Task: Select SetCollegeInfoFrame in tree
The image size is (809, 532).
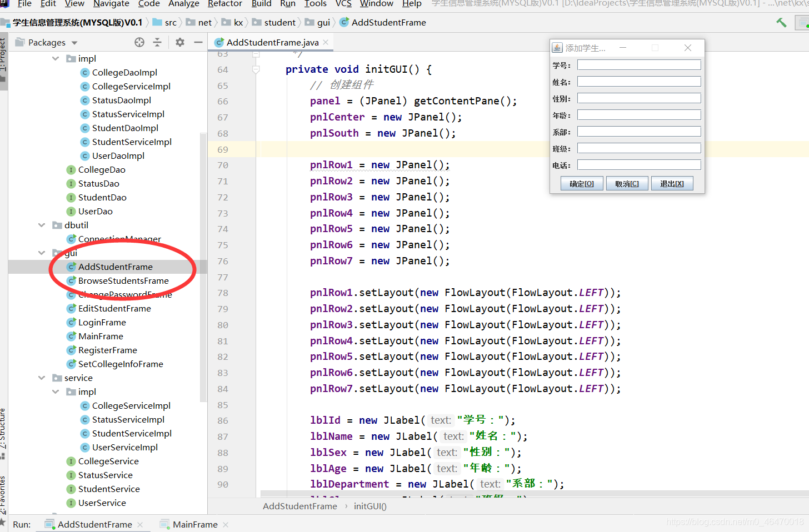Action: (121, 364)
